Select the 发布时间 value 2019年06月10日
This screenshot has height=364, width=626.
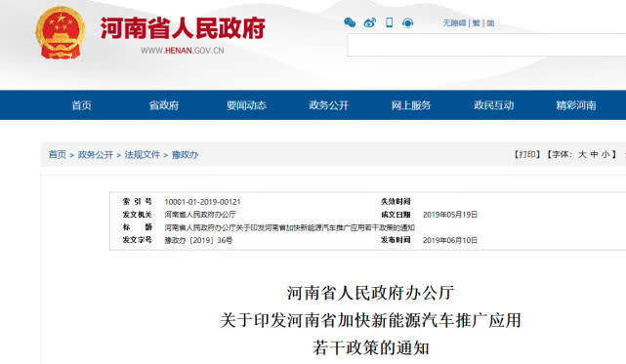point(450,240)
